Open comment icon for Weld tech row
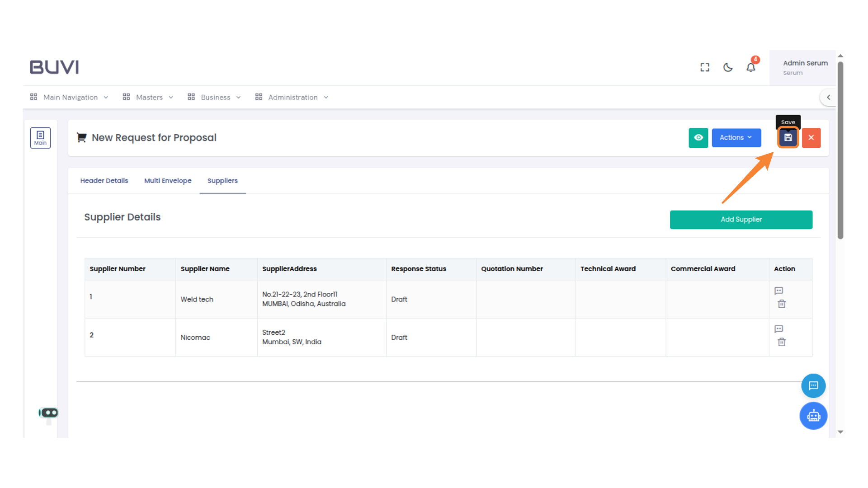Screen dimensions: 868x488 point(778,291)
